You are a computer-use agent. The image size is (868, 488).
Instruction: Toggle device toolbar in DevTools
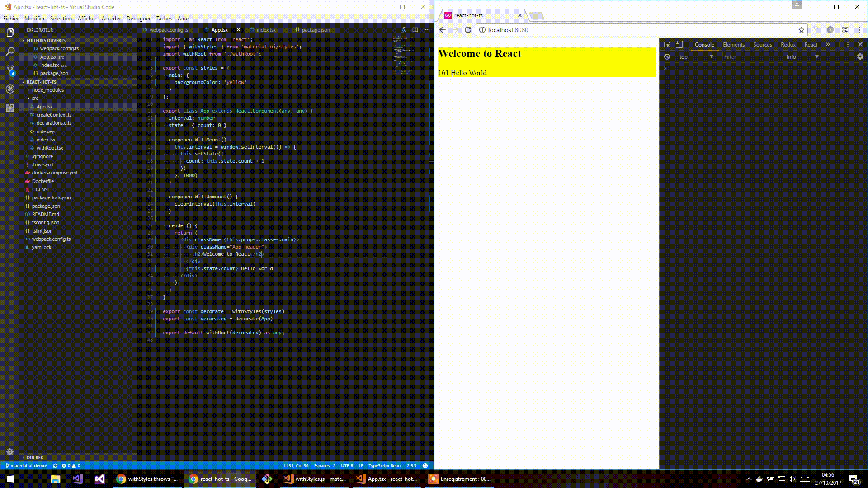click(679, 44)
